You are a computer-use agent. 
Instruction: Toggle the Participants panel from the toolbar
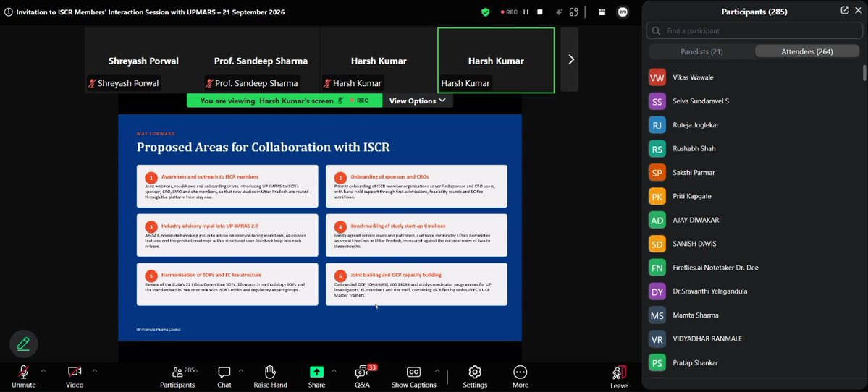[177, 377]
